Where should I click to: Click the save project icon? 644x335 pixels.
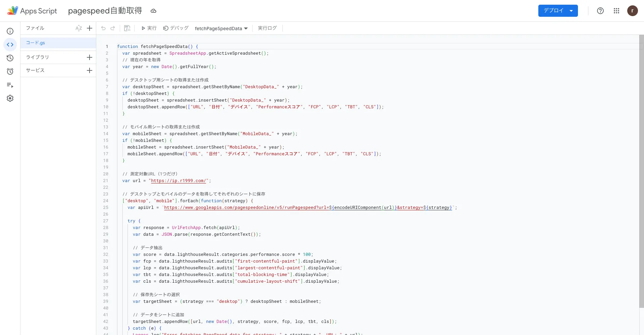[x=127, y=28]
